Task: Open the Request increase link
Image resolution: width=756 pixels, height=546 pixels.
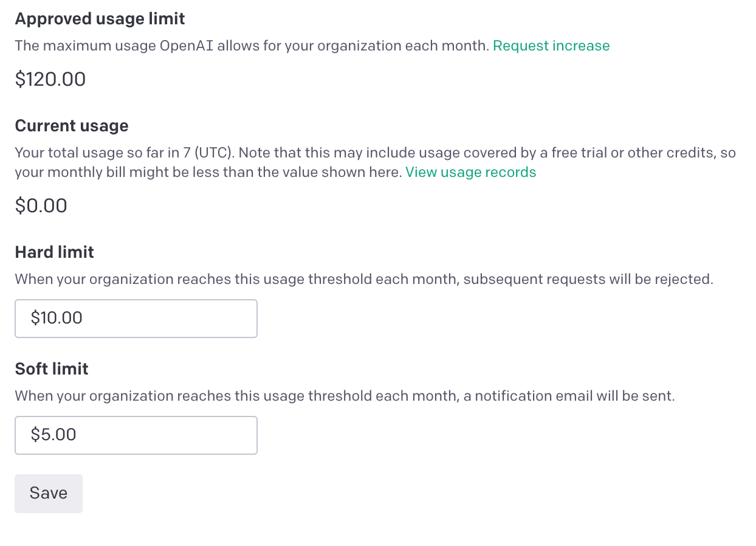Action: pos(551,46)
